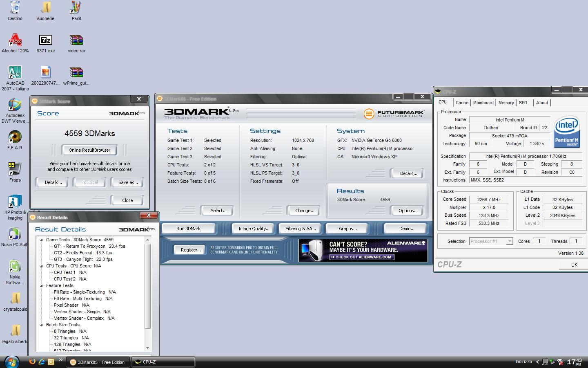588x368 pixels.
Task: Click the Run 3DMark button
Action: click(188, 229)
